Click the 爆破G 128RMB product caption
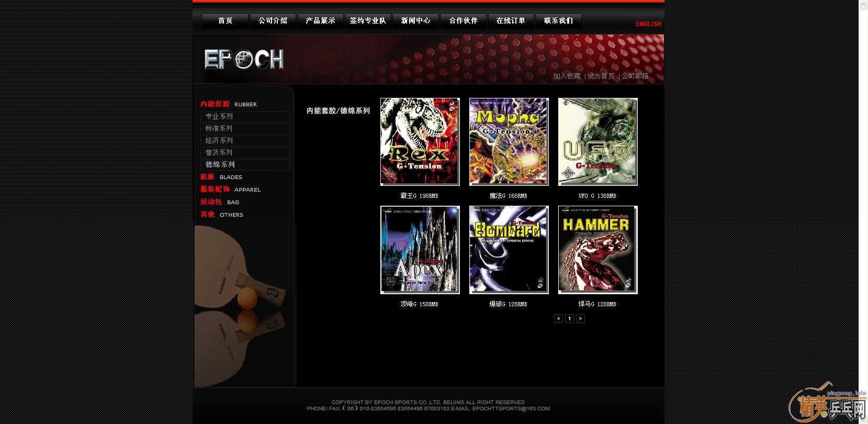 (x=509, y=304)
